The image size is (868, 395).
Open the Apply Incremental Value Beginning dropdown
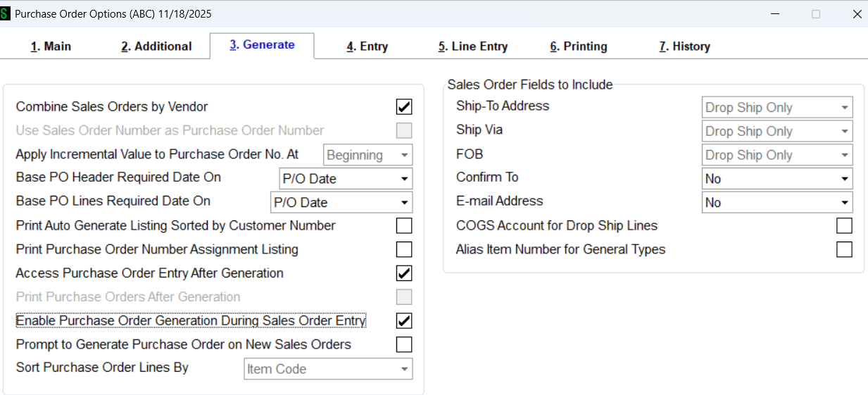click(368, 155)
